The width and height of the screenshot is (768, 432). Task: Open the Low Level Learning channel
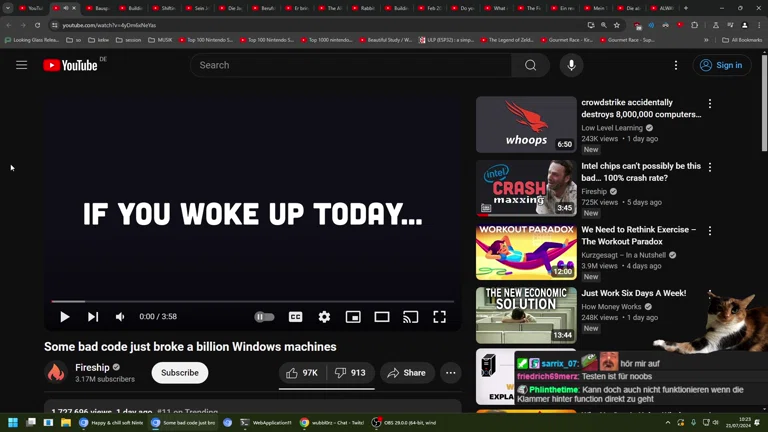612,128
